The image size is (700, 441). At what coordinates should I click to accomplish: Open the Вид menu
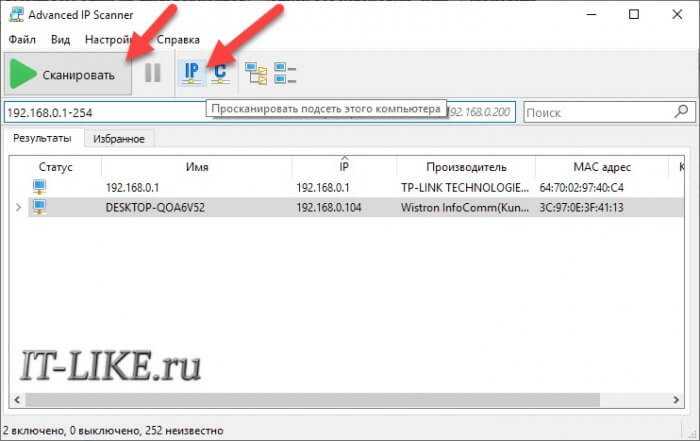(x=60, y=40)
